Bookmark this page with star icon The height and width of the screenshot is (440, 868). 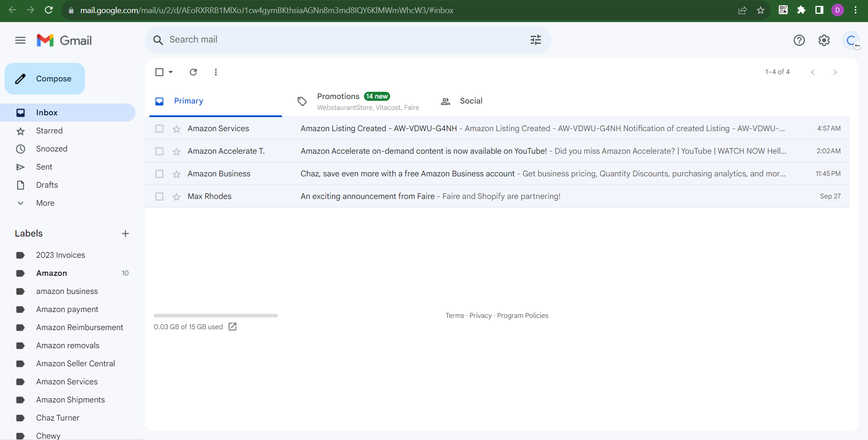(761, 10)
